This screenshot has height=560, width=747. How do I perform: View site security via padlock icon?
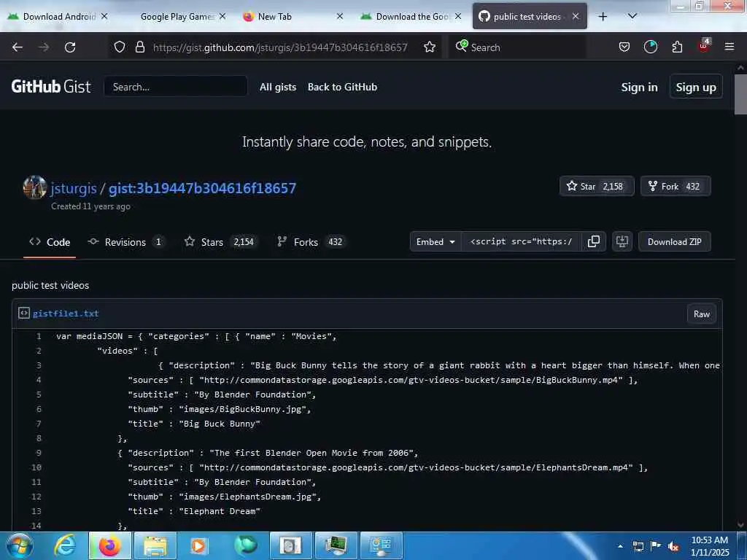[x=139, y=47]
